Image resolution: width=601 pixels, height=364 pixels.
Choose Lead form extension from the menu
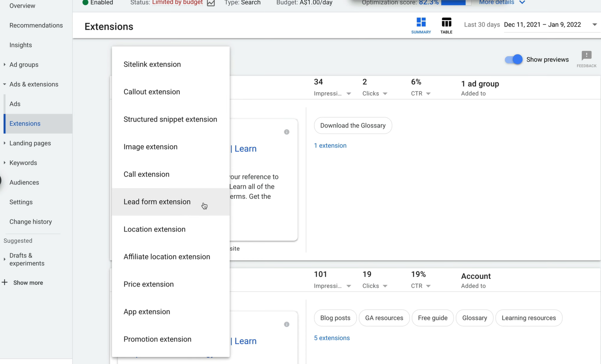[157, 201]
